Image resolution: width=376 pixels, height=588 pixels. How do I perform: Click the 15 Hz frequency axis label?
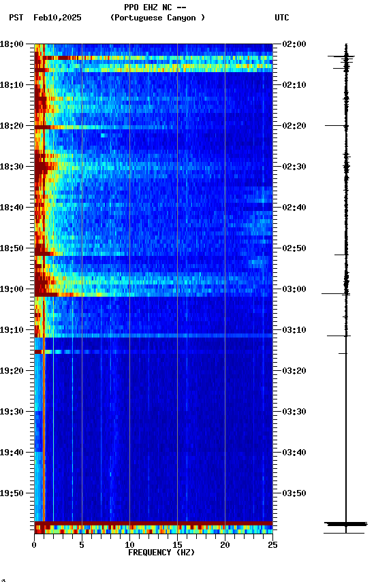click(177, 545)
